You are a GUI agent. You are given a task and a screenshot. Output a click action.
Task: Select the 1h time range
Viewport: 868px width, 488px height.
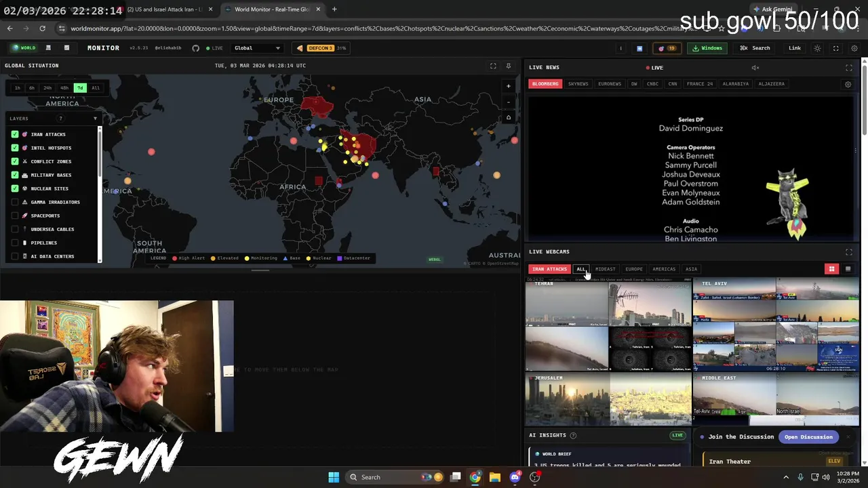coord(18,87)
